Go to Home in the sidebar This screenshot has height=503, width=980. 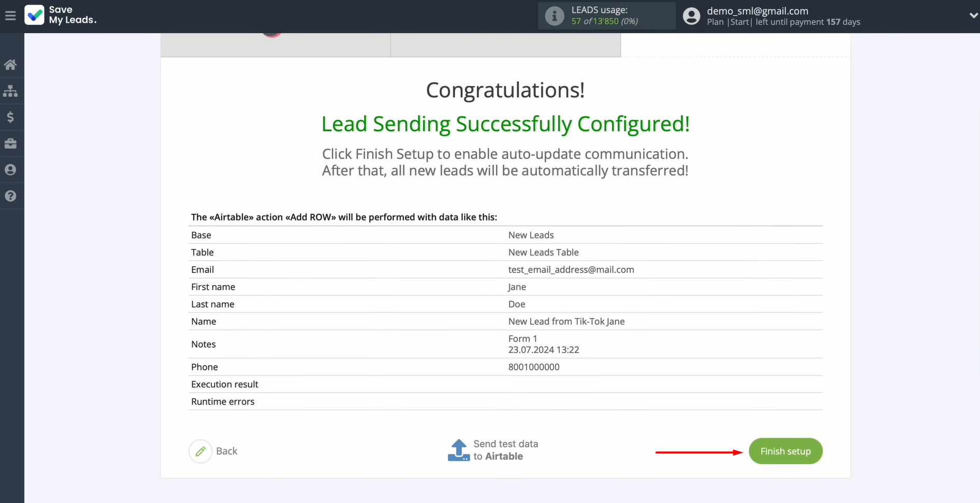tap(10, 65)
